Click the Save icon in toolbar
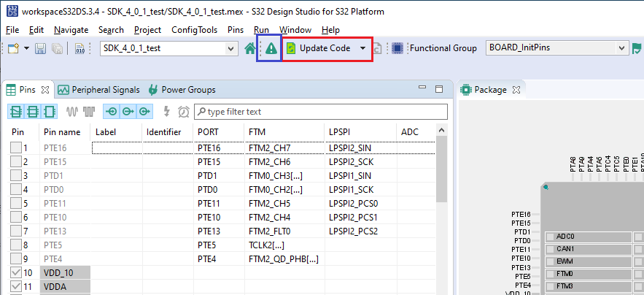Viewport: 644px width, 295px height. [41, 49]
